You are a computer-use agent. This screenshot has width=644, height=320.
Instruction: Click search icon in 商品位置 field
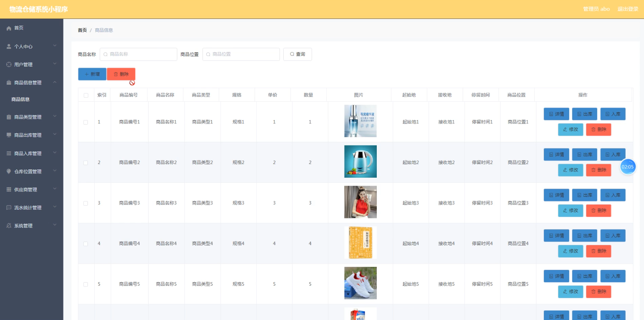[x=208, y=54]
